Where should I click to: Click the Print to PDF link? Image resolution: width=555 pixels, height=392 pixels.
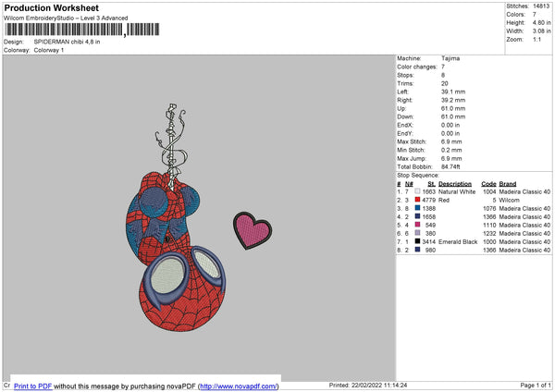[x=33, y=386]
